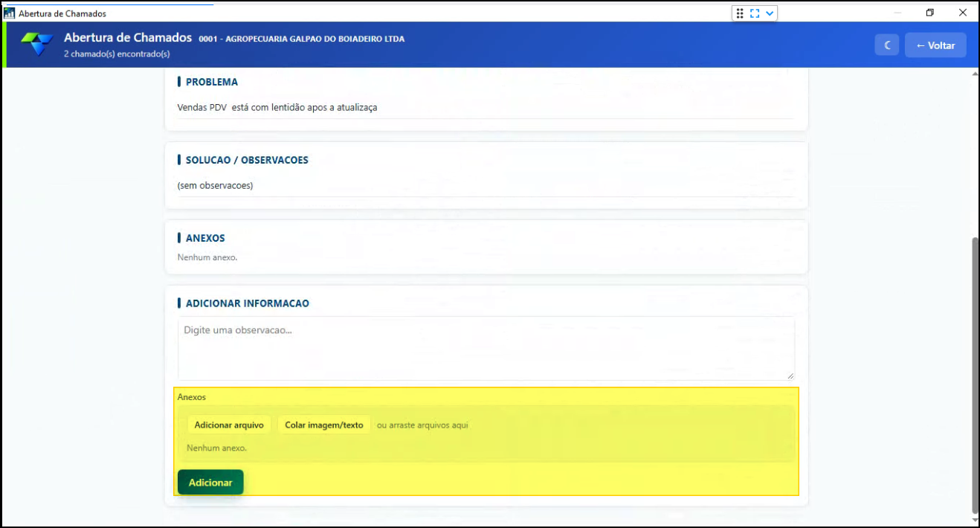This screenshot has height=528, width=980.
Task: Click the Adicionar arquivo button
Action: (229, 425)
